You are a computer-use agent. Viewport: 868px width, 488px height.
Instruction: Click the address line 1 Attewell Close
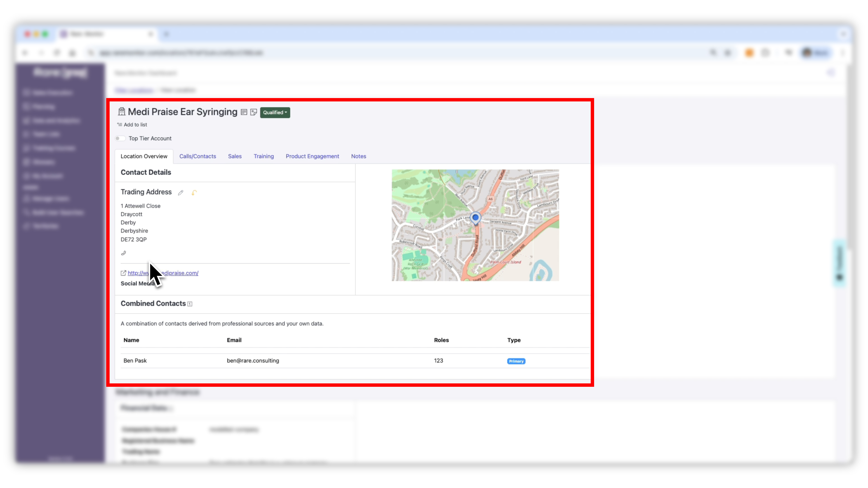pos(141,206)
